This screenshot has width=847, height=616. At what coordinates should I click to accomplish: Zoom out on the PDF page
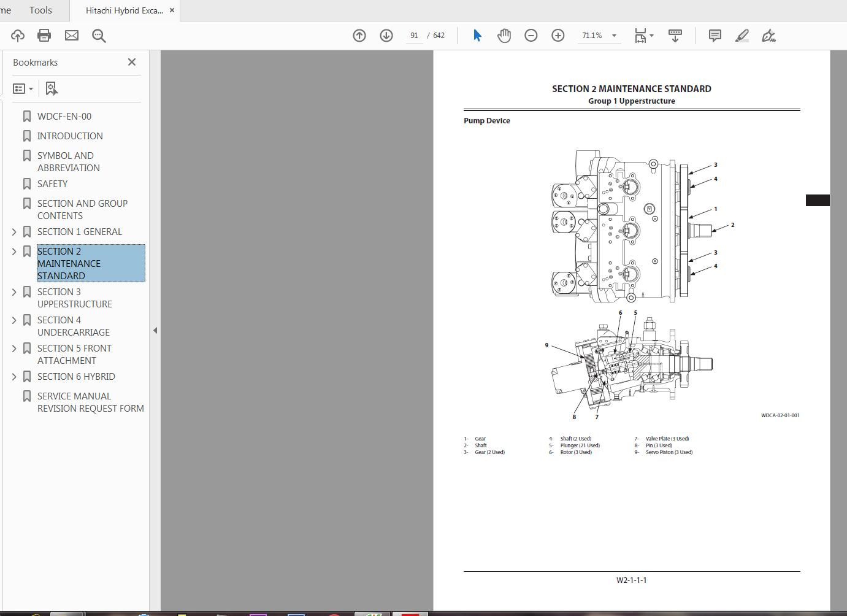531,35
